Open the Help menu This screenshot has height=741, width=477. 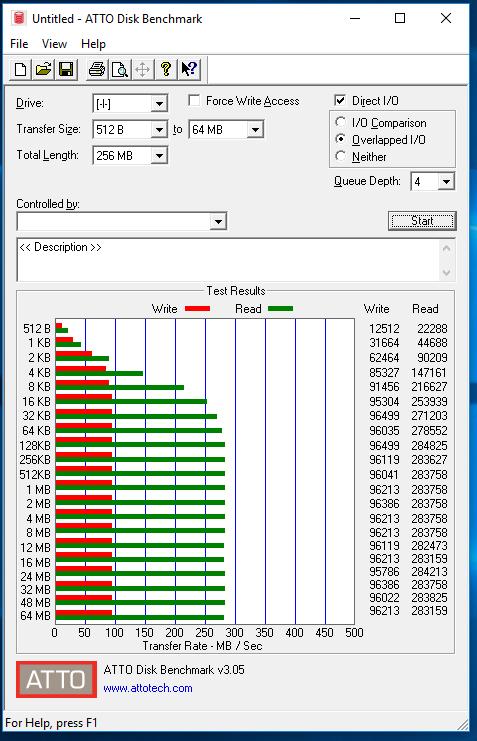coord(93,44)
